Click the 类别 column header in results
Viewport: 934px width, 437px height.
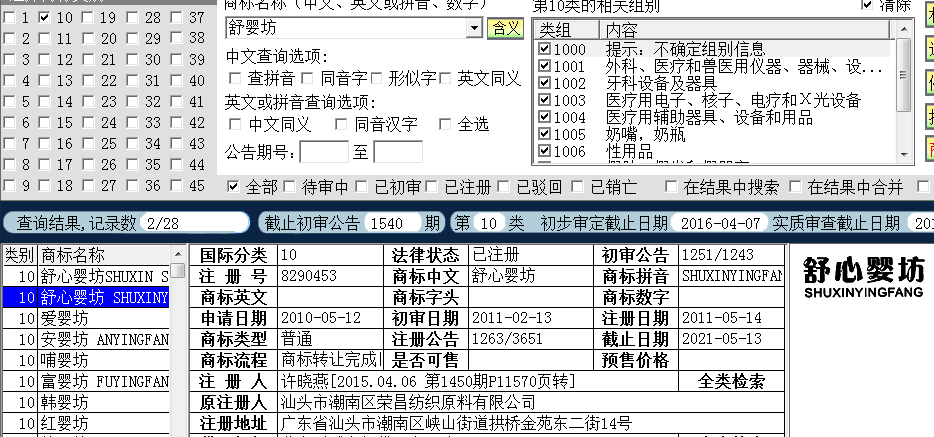coord(18,255)
